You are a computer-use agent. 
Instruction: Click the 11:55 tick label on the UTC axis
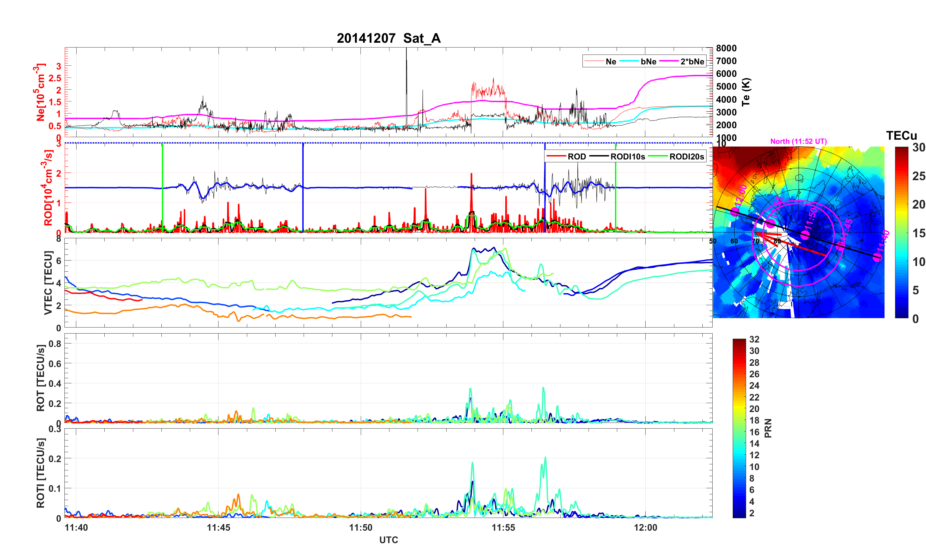coord(503,527)
